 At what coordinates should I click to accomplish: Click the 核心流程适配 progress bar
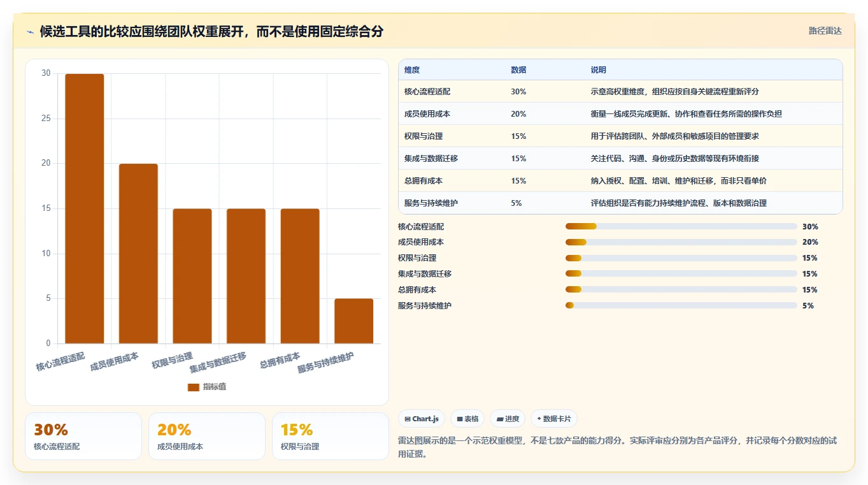[681, 226]
